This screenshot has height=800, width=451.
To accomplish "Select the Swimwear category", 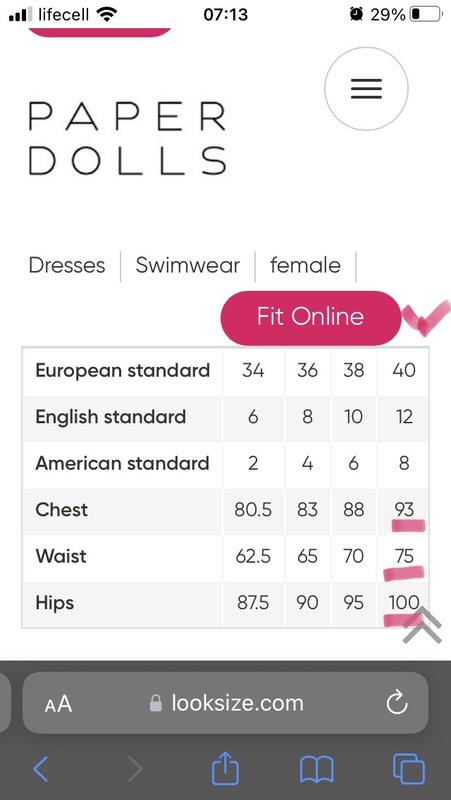I will [187, 265].
